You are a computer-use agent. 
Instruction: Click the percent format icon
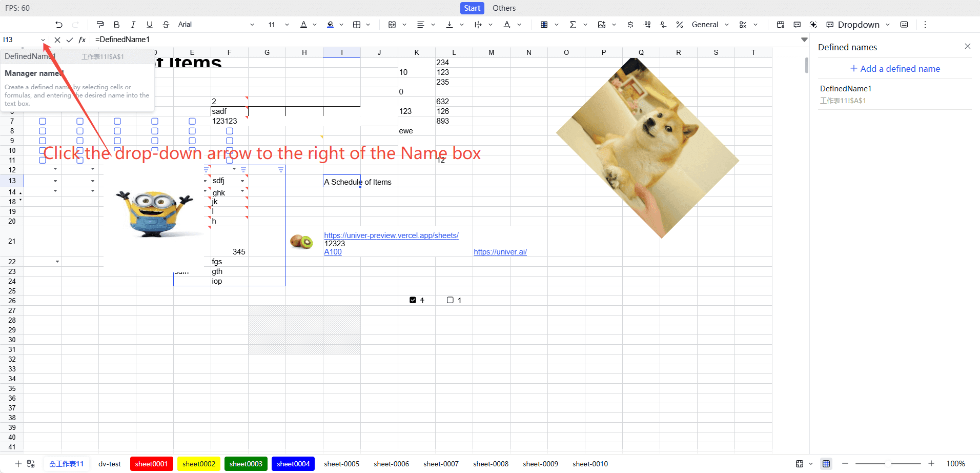(680, 25)
